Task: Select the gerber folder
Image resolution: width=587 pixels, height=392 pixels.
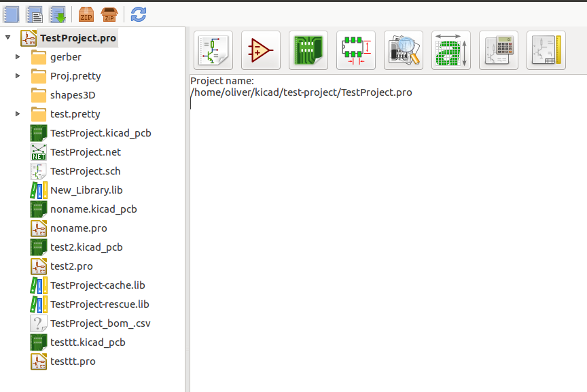Action: point(65,57)
